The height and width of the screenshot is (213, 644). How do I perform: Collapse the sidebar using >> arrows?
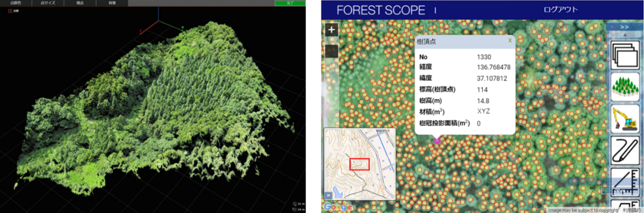pyautogui.click(x=625, y=27)
